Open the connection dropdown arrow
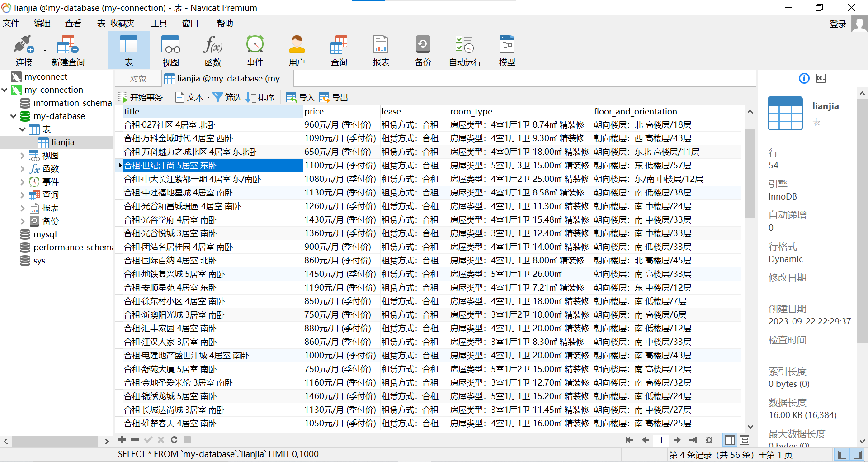Screen dimensions: 868x462 (45, 50)
